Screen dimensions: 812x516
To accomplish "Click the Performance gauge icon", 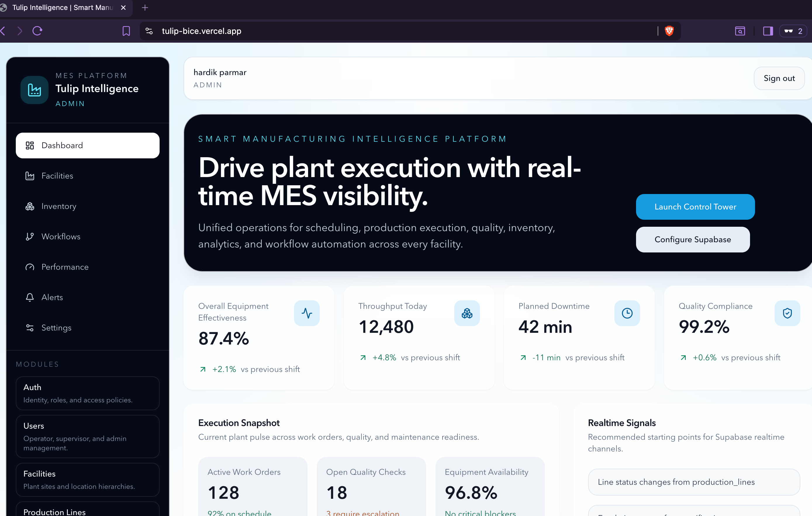I will pos(30,266).
